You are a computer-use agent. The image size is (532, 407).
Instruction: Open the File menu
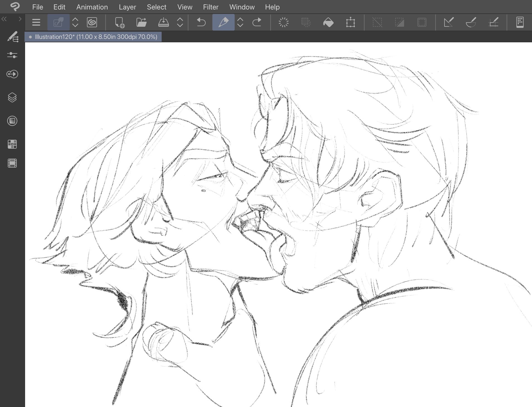tap(38, 7)
